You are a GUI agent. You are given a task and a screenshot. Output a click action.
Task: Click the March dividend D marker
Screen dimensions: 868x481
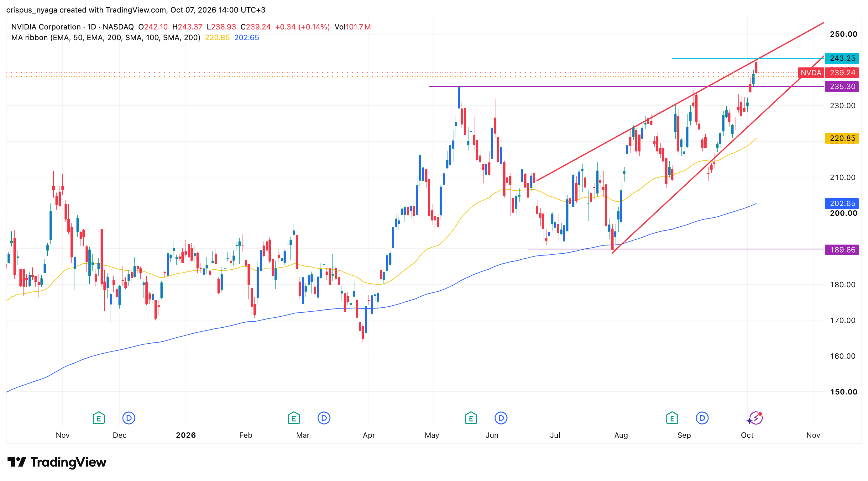click(x=324, y=418)
